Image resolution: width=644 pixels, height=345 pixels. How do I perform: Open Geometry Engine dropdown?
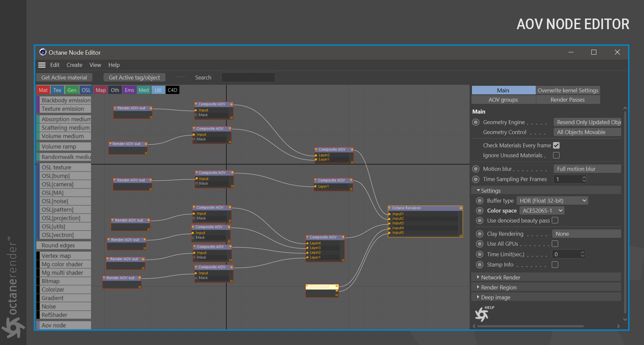tap(587, 122)
